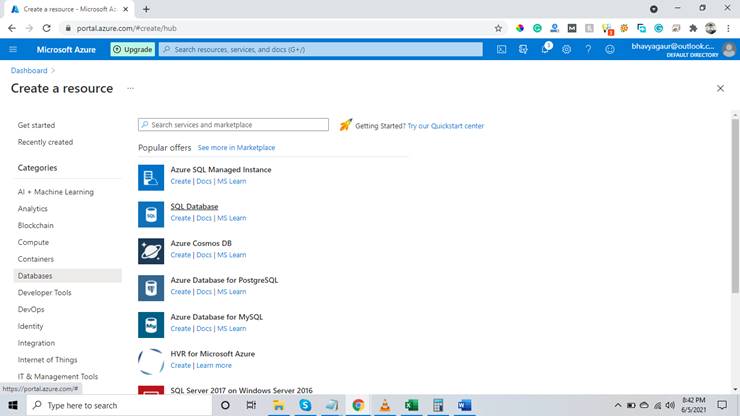Reload the browser page
The height and width of the screenshot is (416, 740).
click(x=46, y=28)
